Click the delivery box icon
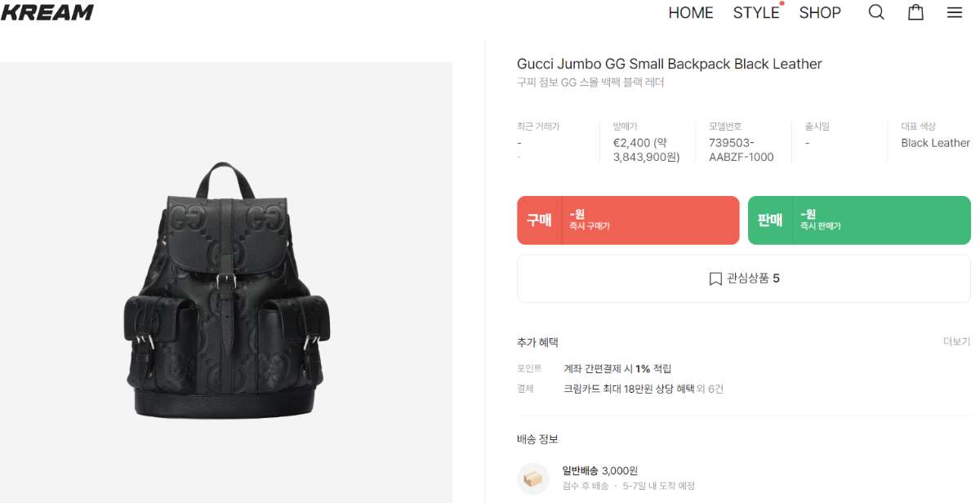 [x=532, y=479]
